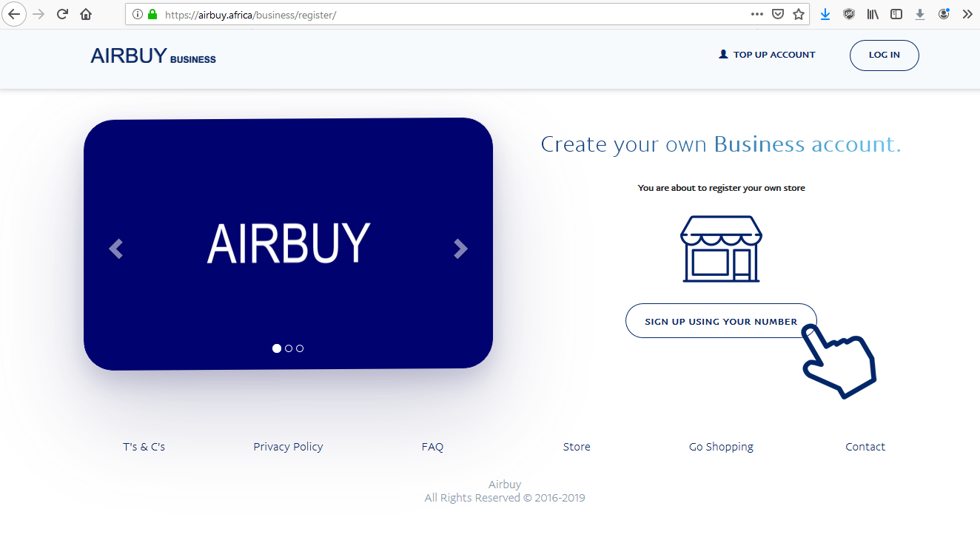Expand the toolbar overflow chevron
The height and width of the screenshot is (540, 980).
[967, 14]
